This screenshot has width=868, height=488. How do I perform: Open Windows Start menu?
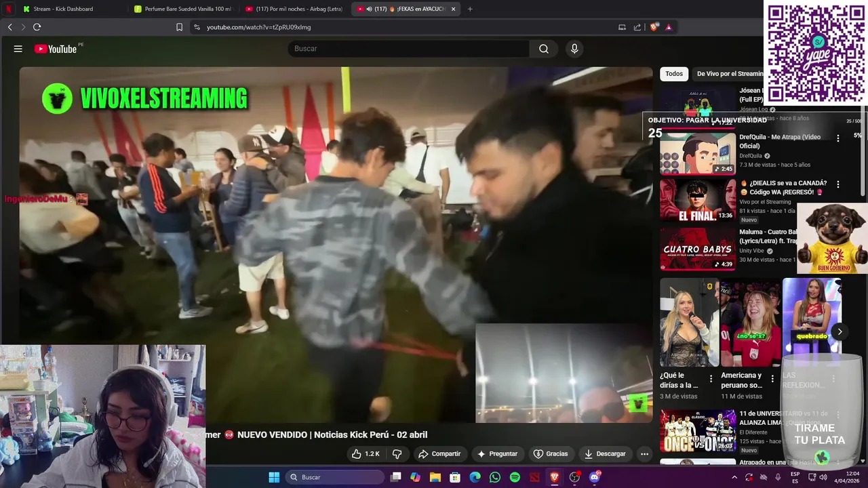274,477
